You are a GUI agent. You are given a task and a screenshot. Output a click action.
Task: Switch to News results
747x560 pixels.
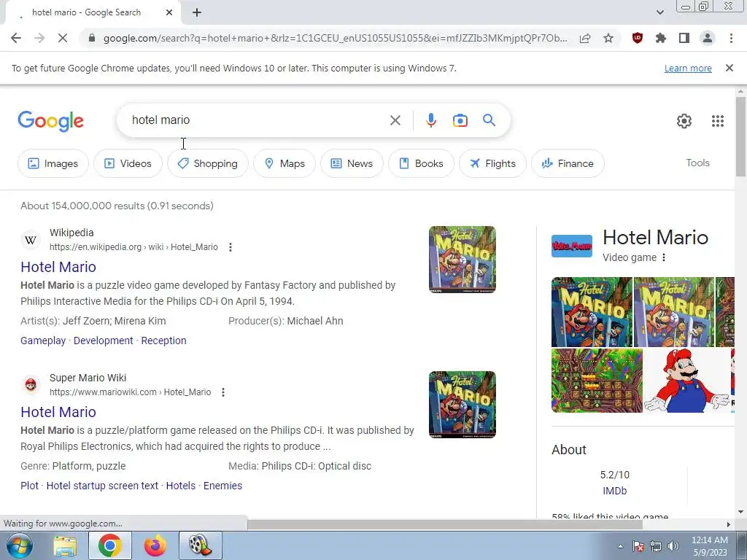click(x=352, y=163)
